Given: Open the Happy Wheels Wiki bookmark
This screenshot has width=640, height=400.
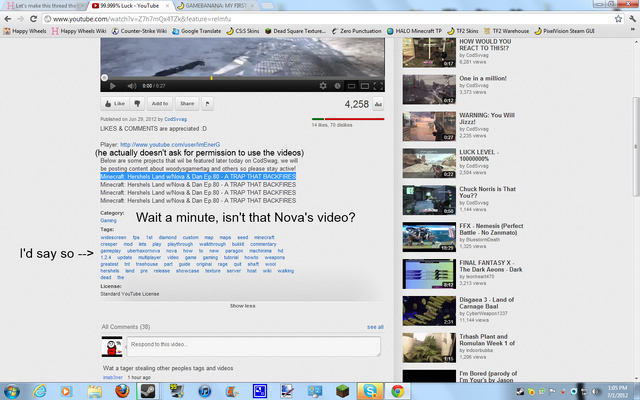Looking at the screenshot, I should click(x=79, y=31).
